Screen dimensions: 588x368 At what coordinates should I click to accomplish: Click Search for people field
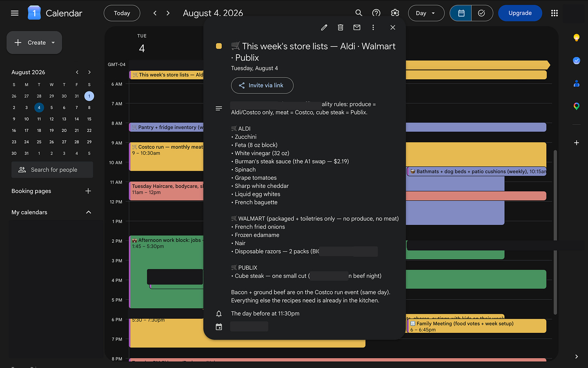pyautogui.click(x=52, y=170)
